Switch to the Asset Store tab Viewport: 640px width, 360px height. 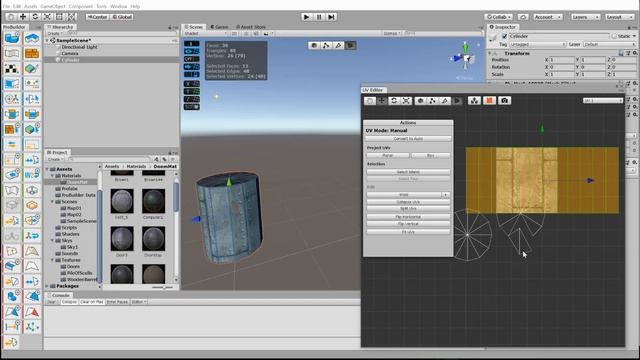[251, 27]
